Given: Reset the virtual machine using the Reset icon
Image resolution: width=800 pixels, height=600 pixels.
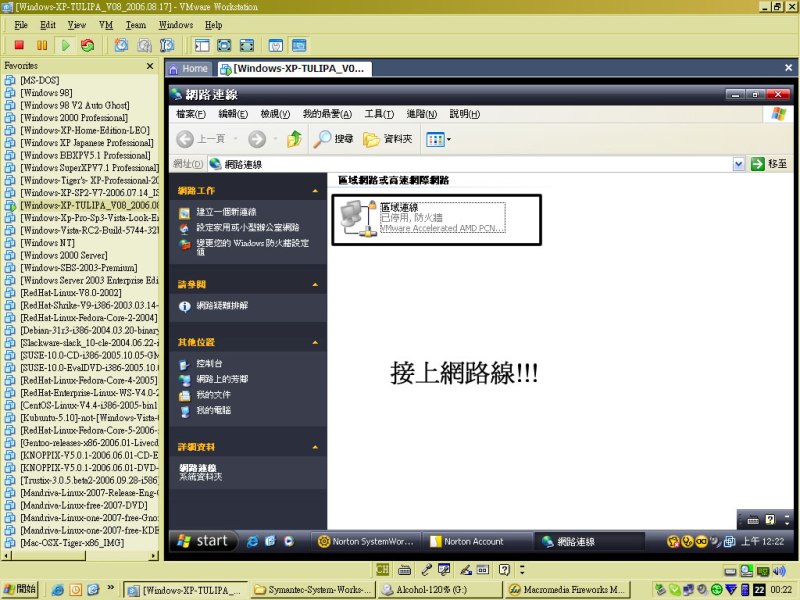Looking at the screenshot, I should coord(88,45).
